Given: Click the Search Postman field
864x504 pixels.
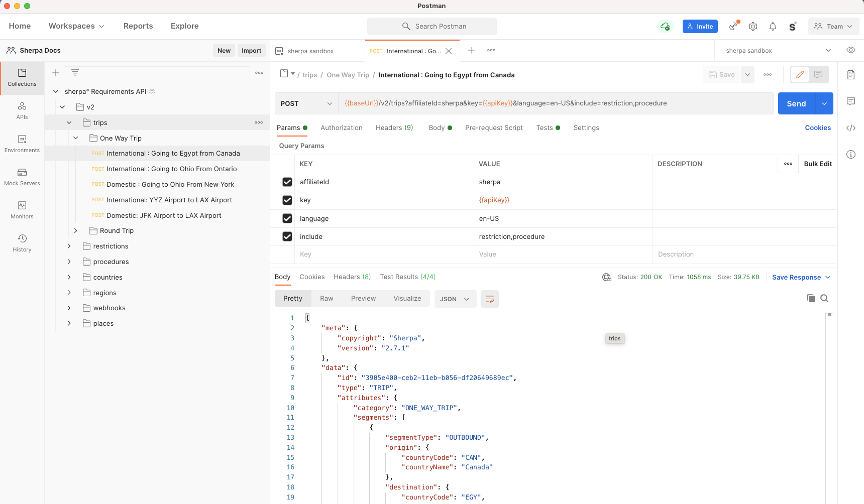Looking at the screenshot, I should tap(432, 26).
